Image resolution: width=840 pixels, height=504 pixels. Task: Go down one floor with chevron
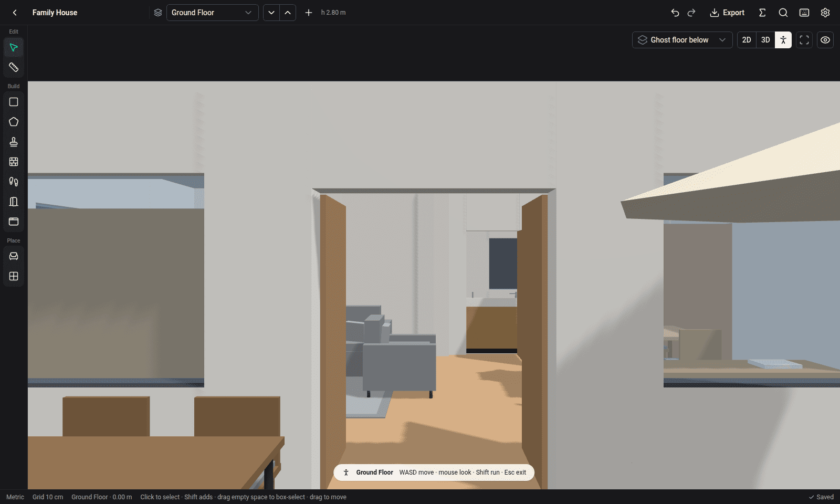(271, 13)
